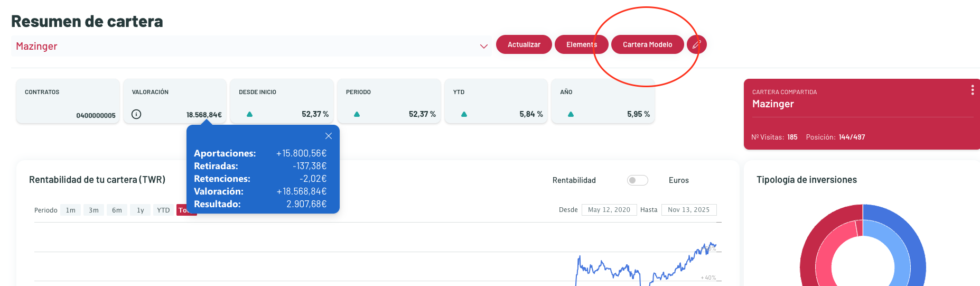Click the info icon in Valoración card
The image size is (980, 286).
[136, 114]
